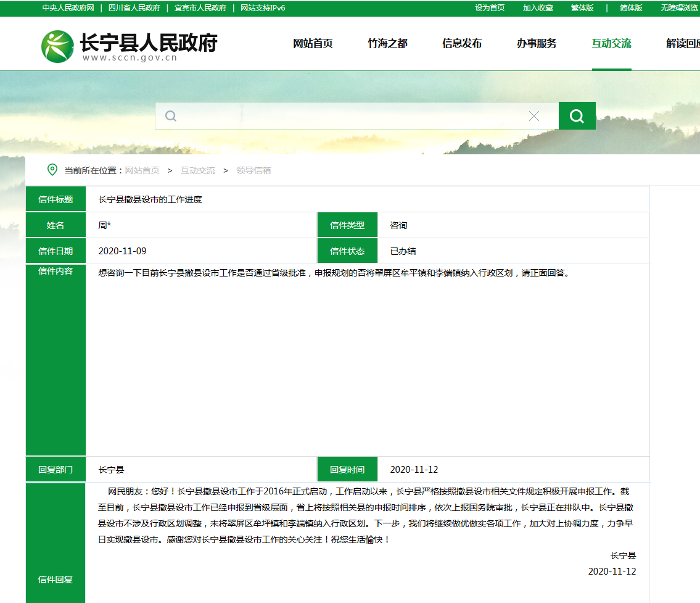
Task: Switch to 繁体版 traditional Chinese
Action: 582,8
